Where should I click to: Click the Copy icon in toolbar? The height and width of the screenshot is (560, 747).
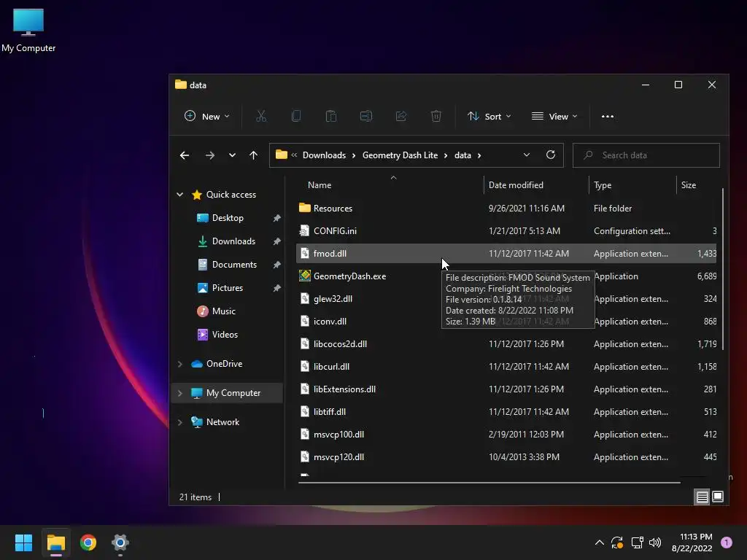click(x=296, y=116)
